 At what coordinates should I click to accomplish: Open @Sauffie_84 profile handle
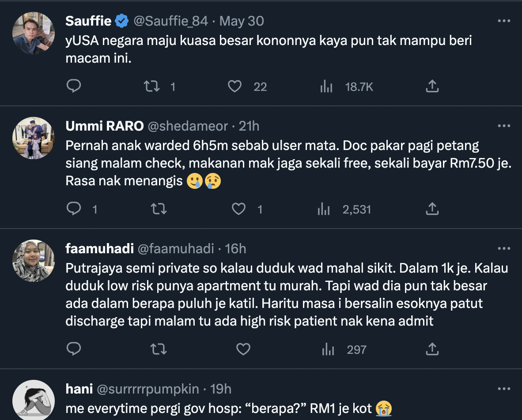click(170, 21)
